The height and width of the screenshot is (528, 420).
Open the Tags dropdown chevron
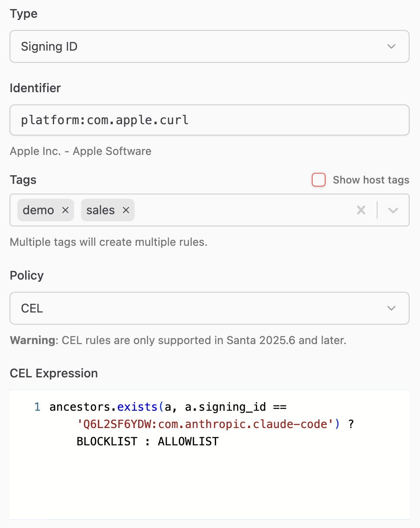click(x=393, y=210)
